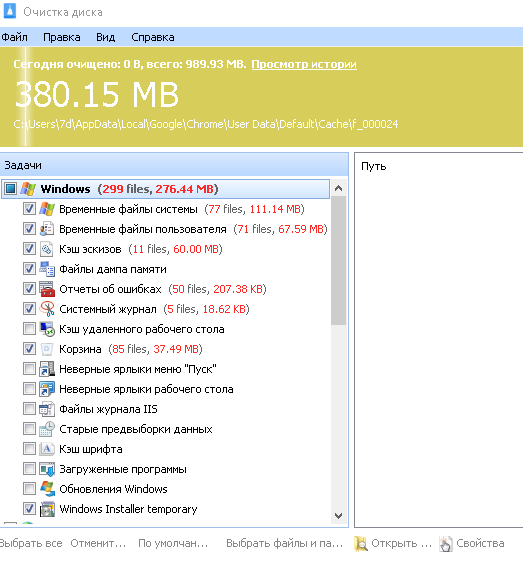Viewport: 523px width, 561px height.
Task: Click the icon next to Временные файлы системы
Action: point(47,209)
